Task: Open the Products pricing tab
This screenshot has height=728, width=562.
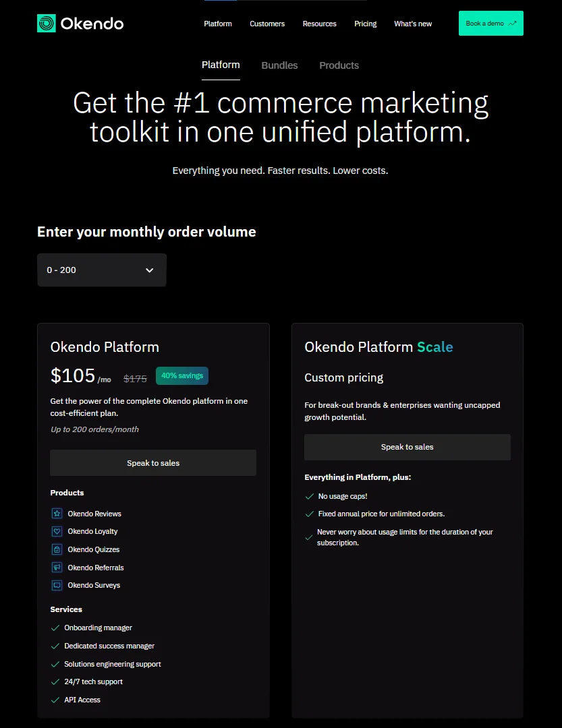Action: (339, 65)
